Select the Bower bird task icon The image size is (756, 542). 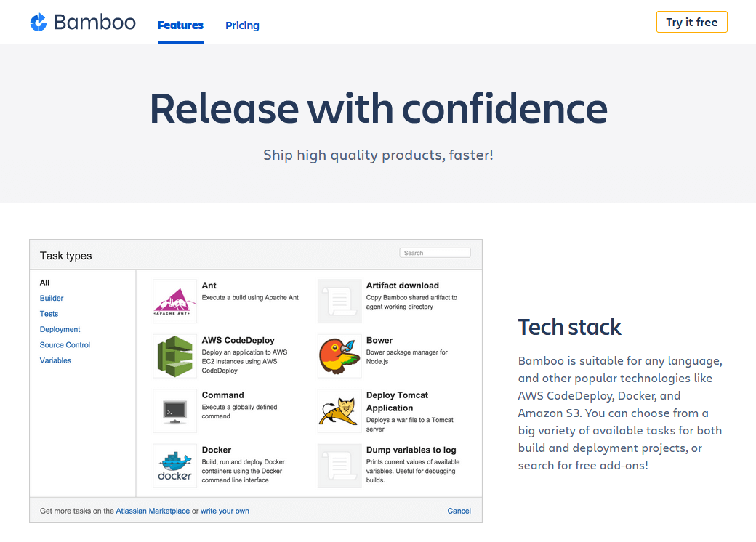pos(339,356)
